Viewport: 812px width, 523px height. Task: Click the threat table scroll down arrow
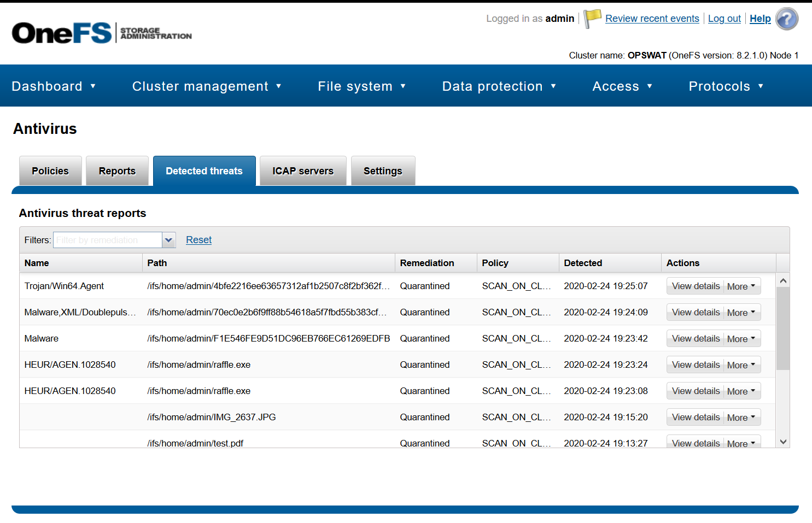(783, 442)
